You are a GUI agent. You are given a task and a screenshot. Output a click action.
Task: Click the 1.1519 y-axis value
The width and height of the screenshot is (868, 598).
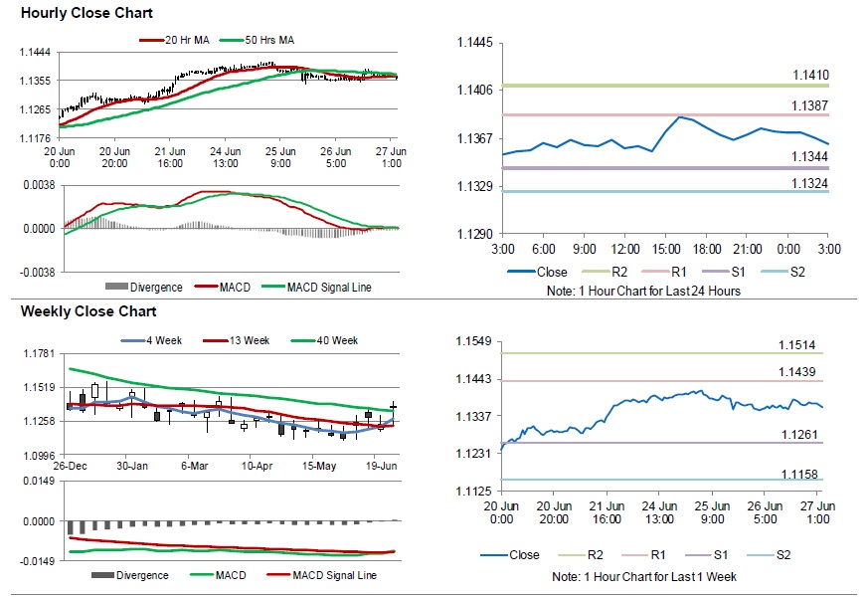tap(40, 387)
